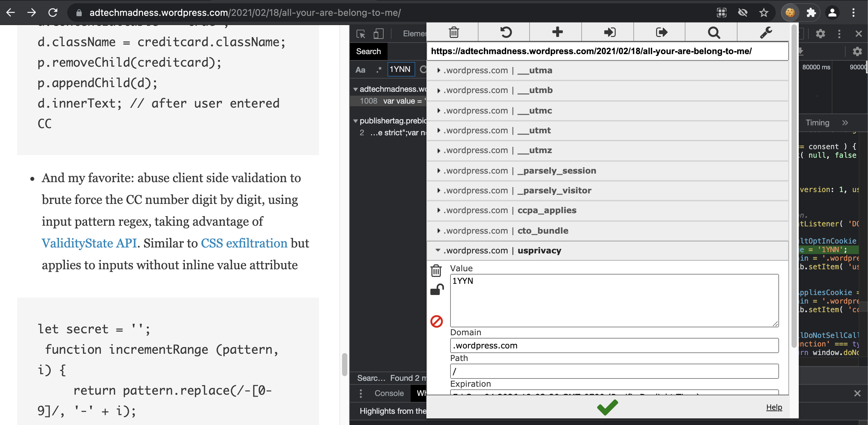Add a new cookie with the plus icon
The width and height of the screenshot is (868, 425).
click(x=557, y=32)
